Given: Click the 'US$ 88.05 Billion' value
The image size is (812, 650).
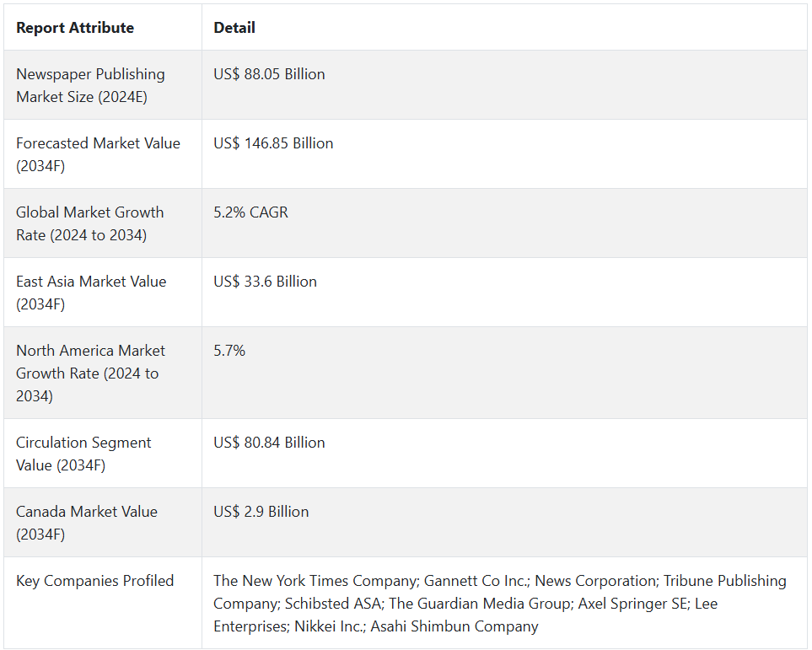Looking at the screenshot, I should point(269,74).
